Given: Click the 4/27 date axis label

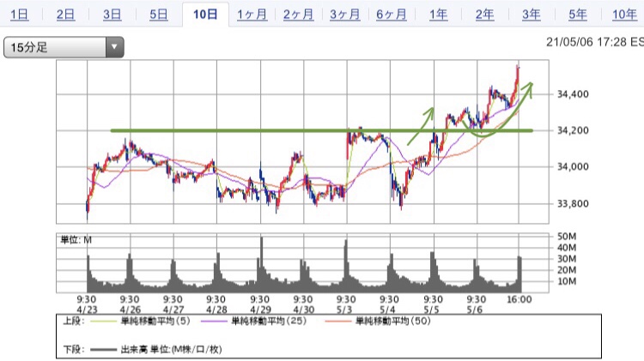Looking at the screenshot, I should coord(173,310).
